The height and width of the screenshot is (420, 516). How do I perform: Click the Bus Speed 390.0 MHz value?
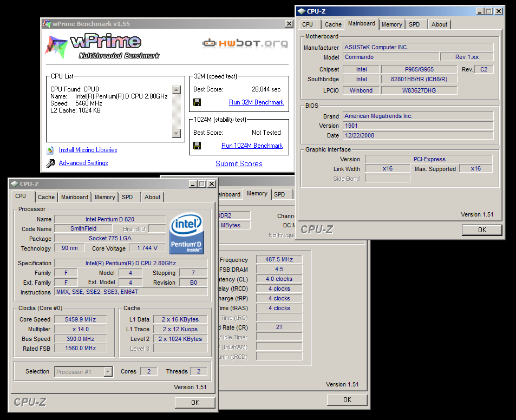tap(80, 339)
